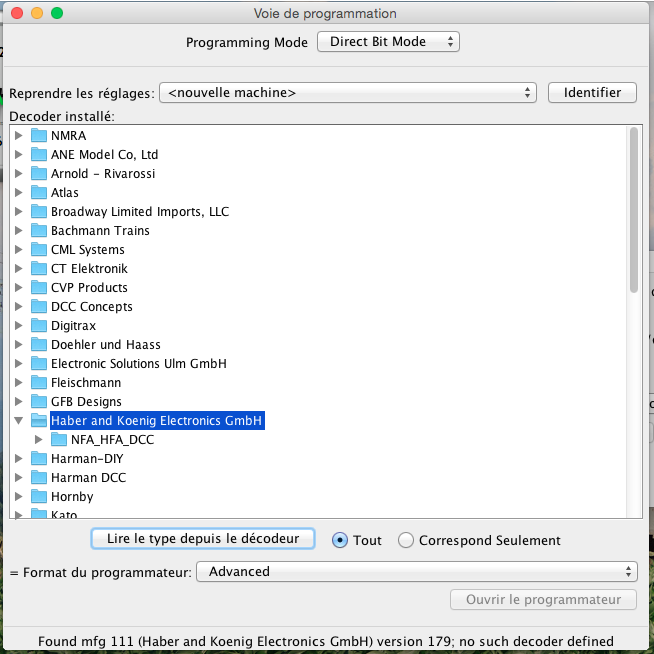This screenshot has height=654, width=654.
Task: Click the decoder list vertical scrollbar
Action: point(634,211)
